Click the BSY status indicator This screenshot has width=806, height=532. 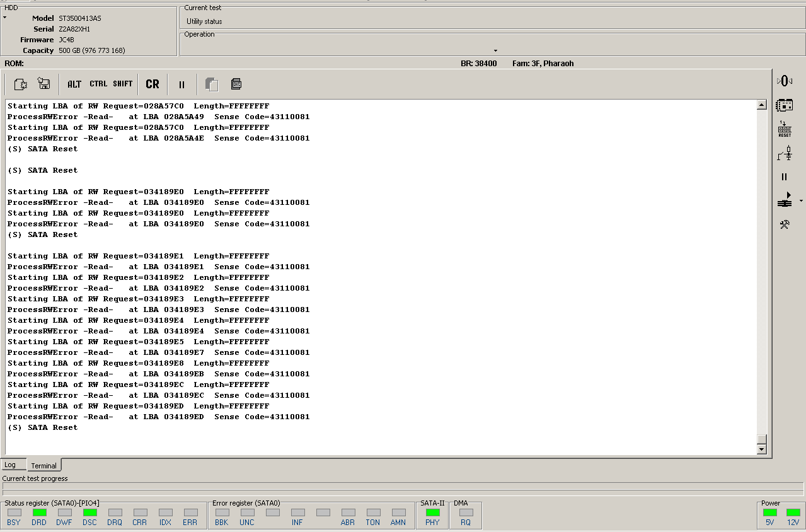coord(14,513)
